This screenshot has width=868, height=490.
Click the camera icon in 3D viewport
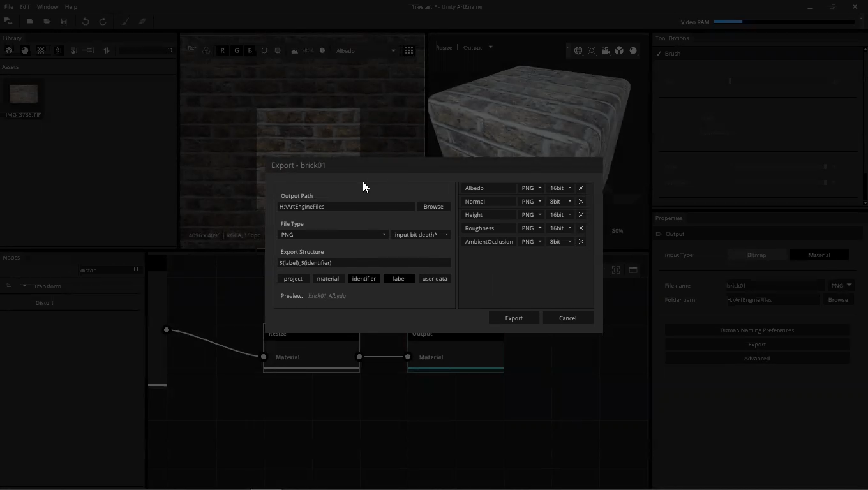[605, 50]
